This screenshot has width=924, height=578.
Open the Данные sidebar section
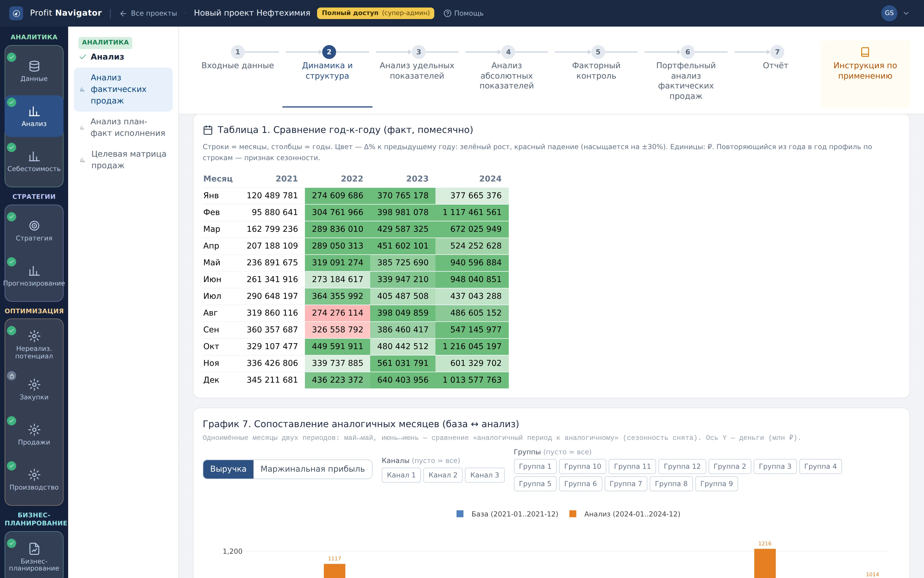[34, 71]
